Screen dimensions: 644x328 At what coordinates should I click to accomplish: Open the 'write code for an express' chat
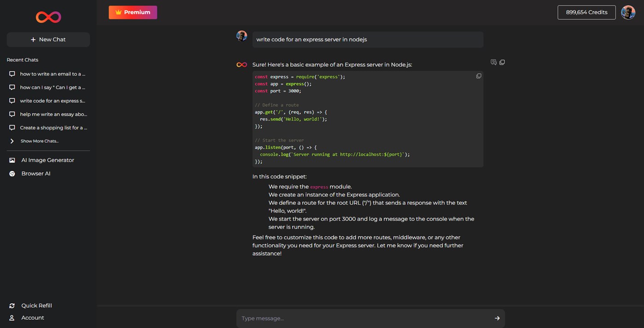tap(52, 101)
